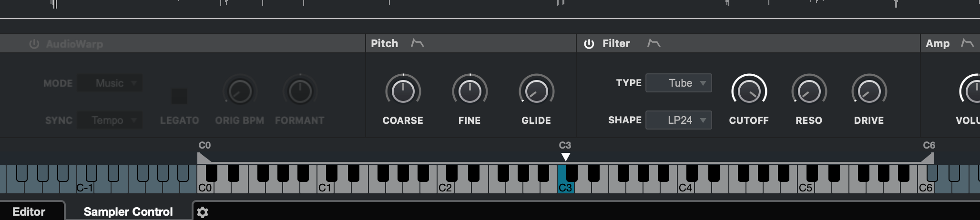Open the SYNC dropdown showing Tempo

pyautogui.click(x=111, y=120)
